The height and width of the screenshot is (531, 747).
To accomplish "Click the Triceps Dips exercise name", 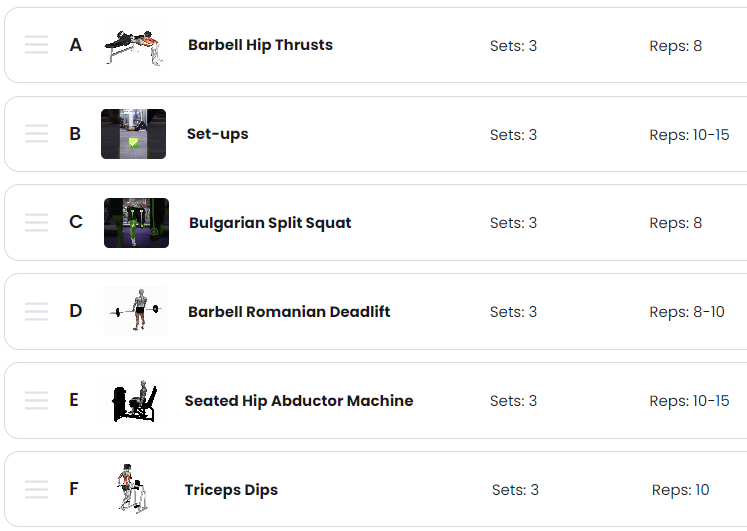I will pyautogui.click(x=231, y=490).
